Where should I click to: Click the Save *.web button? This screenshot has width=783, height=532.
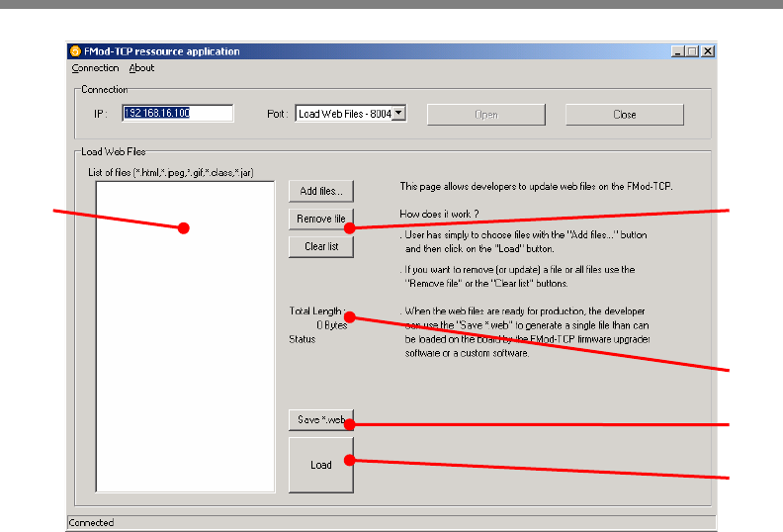coord(321,419)
